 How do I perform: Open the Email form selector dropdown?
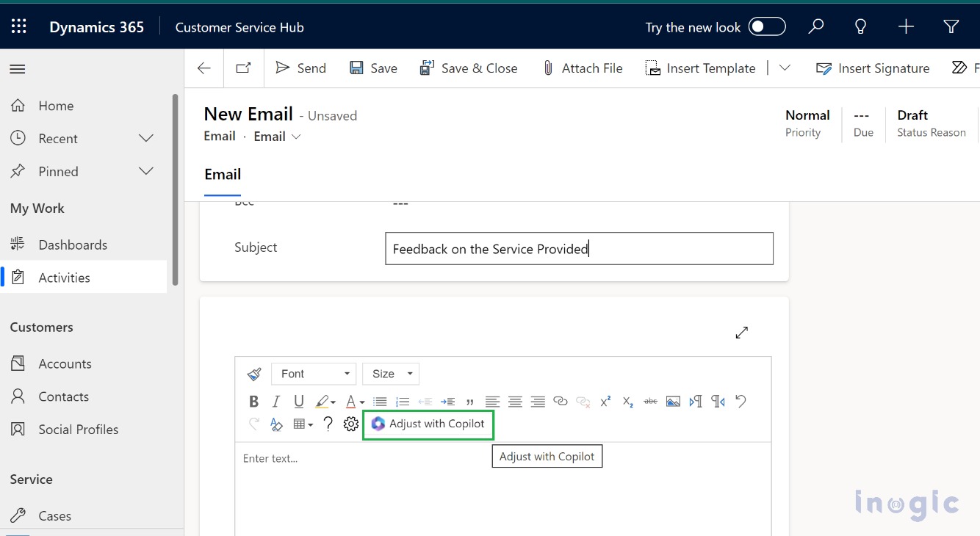278,137
